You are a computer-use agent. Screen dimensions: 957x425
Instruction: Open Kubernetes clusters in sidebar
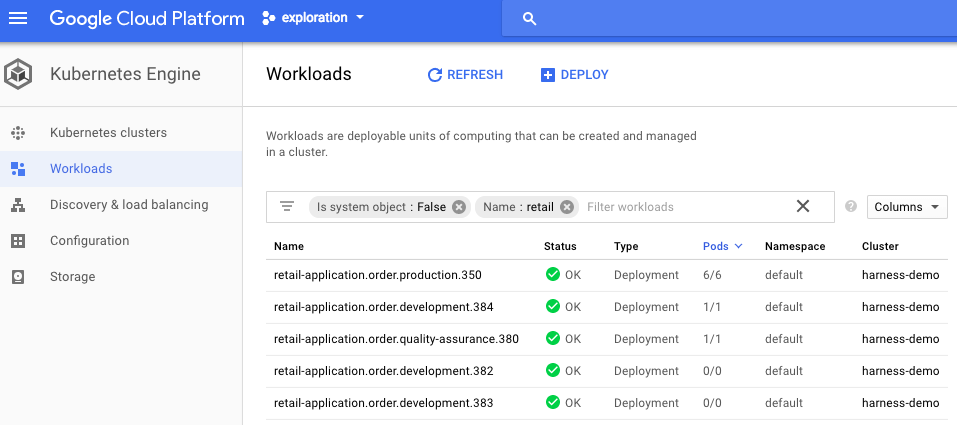click(x=108, y=133)
